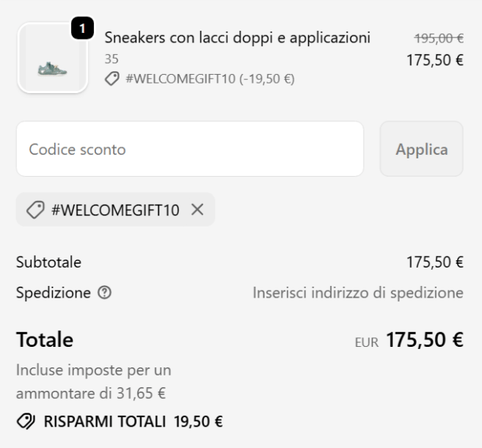Click the Inserisci indirizzo di spedizione text

click(x=358, y=293)
